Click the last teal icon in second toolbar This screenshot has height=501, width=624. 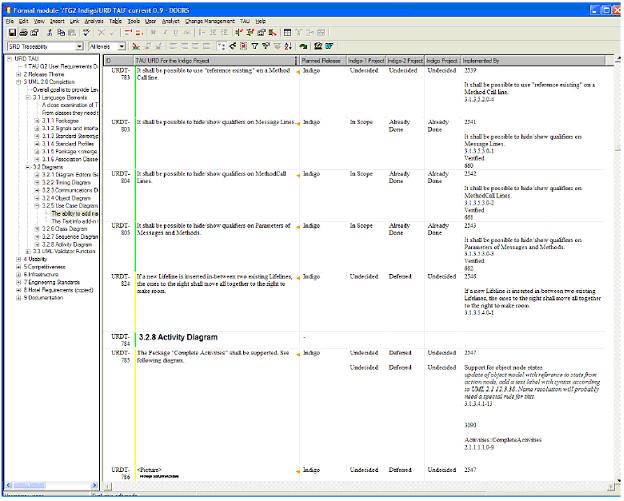pos(329,47)
